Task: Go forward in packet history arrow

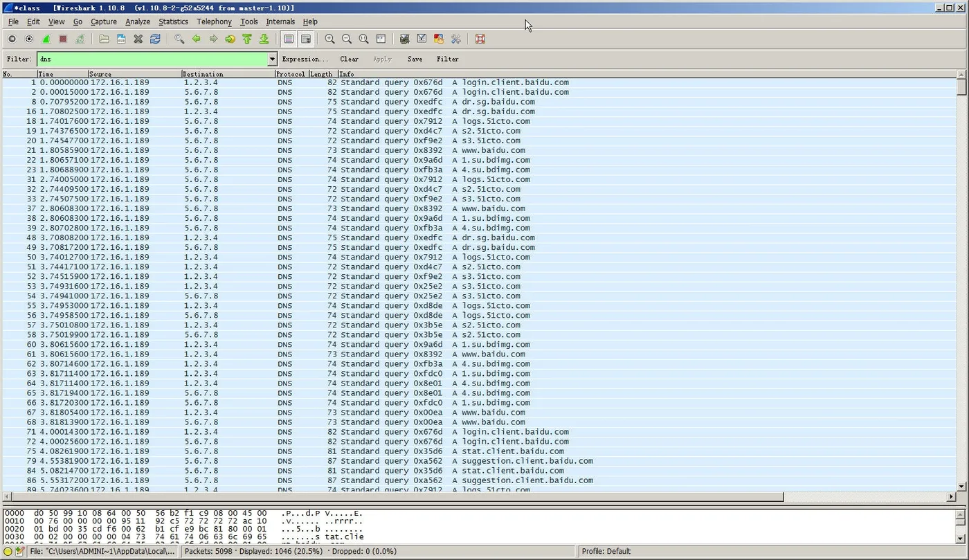Action: point(213,39)
